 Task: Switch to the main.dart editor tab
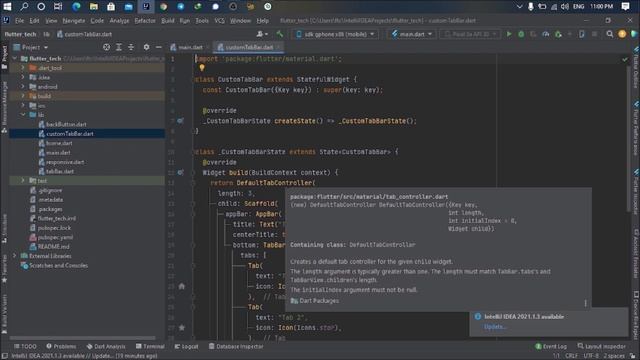click(x=189, y=47)
